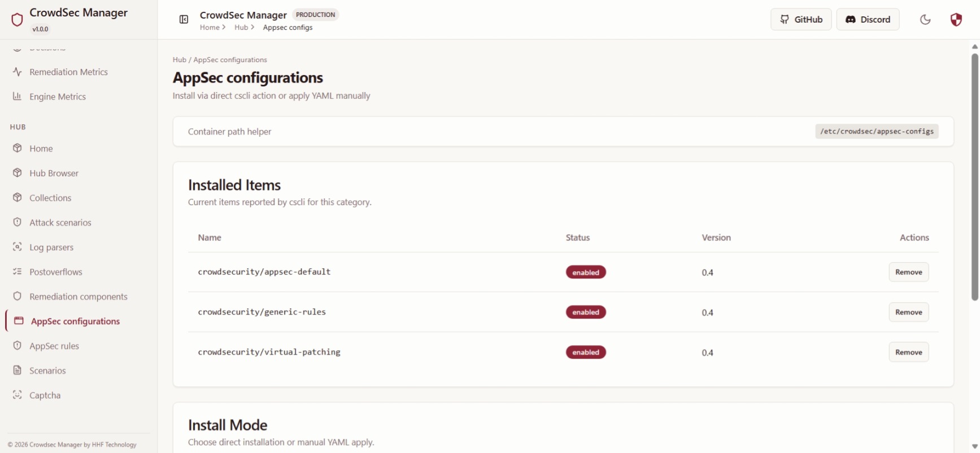Click crowdsecurity/generic-rules name
The image size is (980, 453).
(x=262, y=312)
